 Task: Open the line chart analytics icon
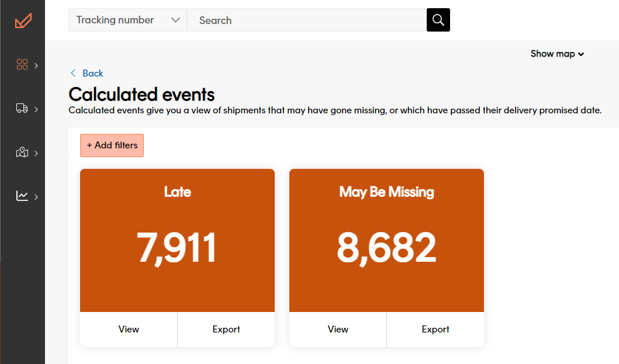[x=22, y=196]
